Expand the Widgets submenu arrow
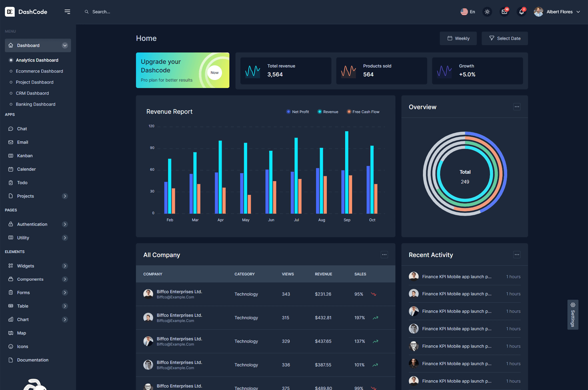 click(x=65, y=266)
